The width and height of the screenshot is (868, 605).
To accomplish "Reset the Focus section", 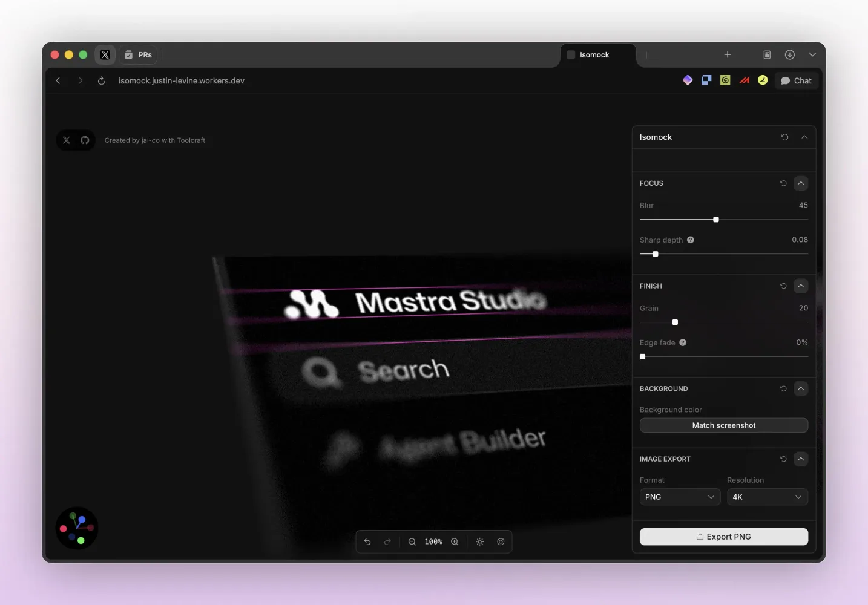I will point(783,183).
